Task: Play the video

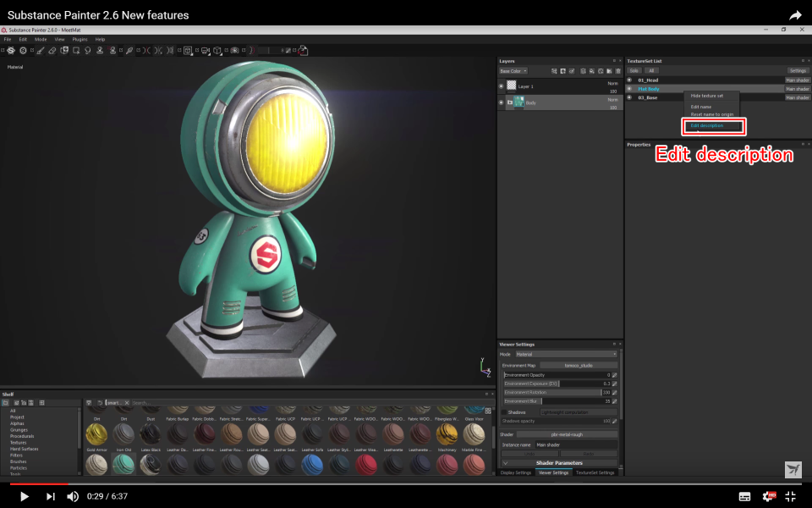Action: (x=24, y=497)
